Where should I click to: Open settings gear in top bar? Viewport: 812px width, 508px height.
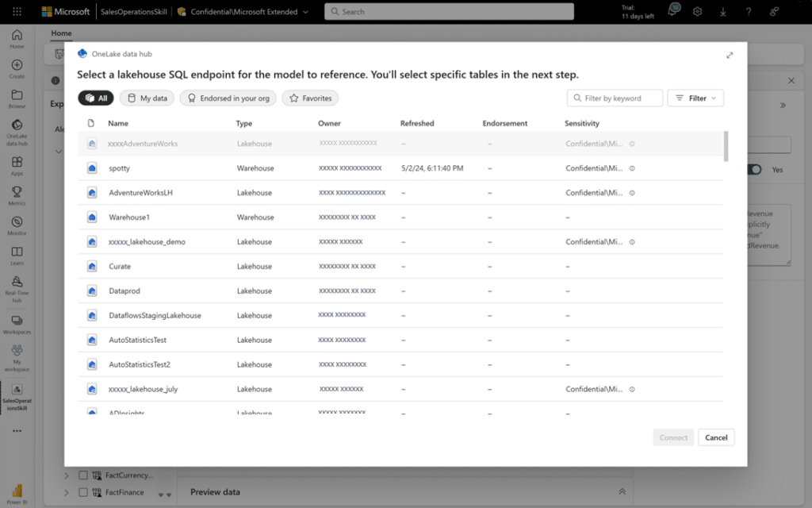[x=698, y=11]
